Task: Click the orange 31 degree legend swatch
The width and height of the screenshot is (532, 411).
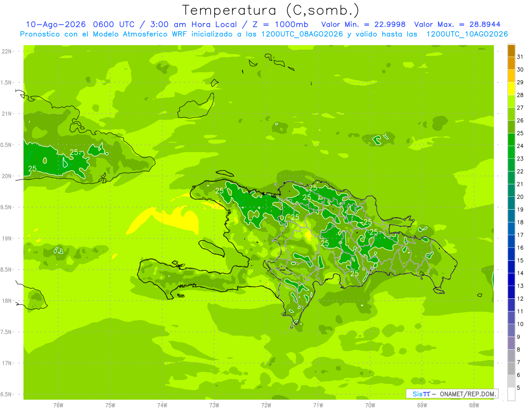Action: coord(511,51)
